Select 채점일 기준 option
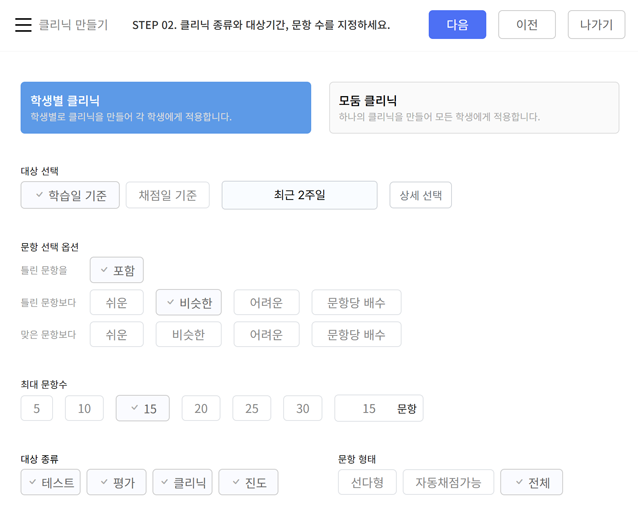638x511 pixels. [x=167, y=195]
